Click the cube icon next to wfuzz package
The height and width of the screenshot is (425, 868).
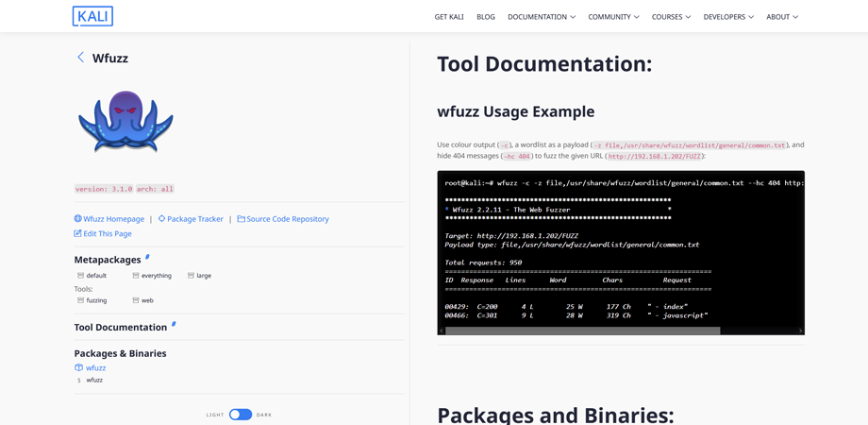click(78, 367)
